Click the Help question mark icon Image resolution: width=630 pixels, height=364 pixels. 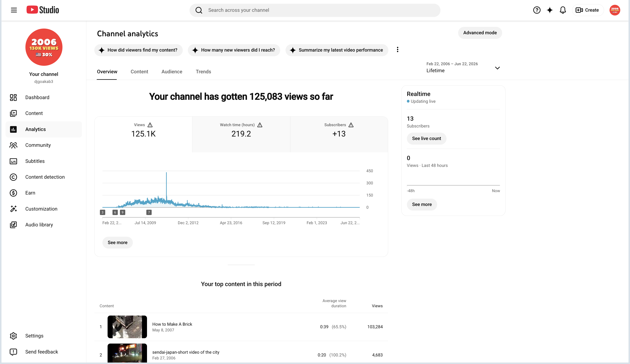(x=536, y=10)
